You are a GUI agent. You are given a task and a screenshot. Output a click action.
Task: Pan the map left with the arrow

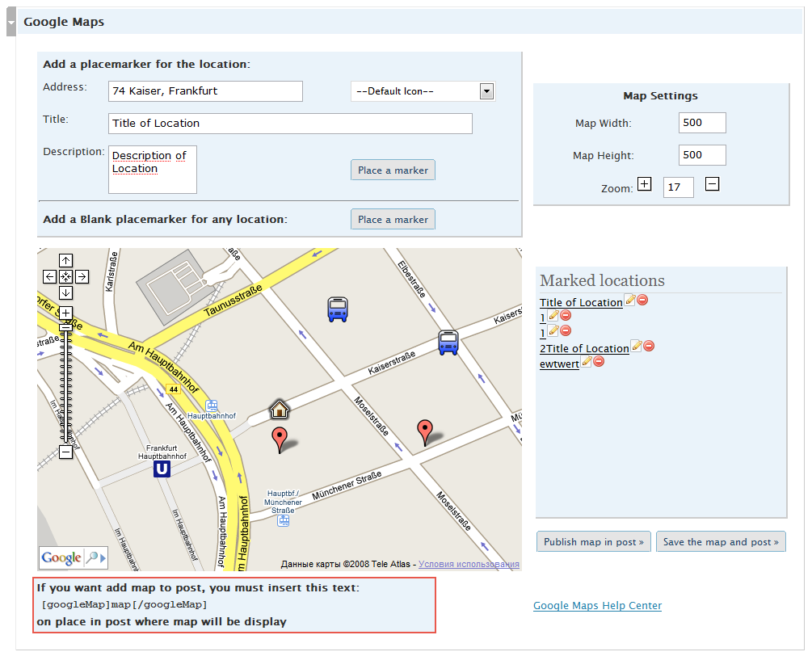pos(50,276)
